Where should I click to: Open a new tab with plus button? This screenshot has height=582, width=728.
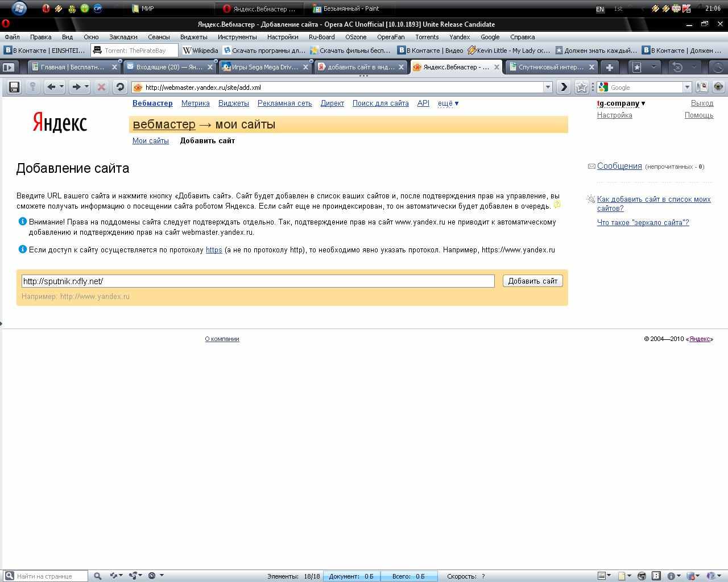[610, 67]
